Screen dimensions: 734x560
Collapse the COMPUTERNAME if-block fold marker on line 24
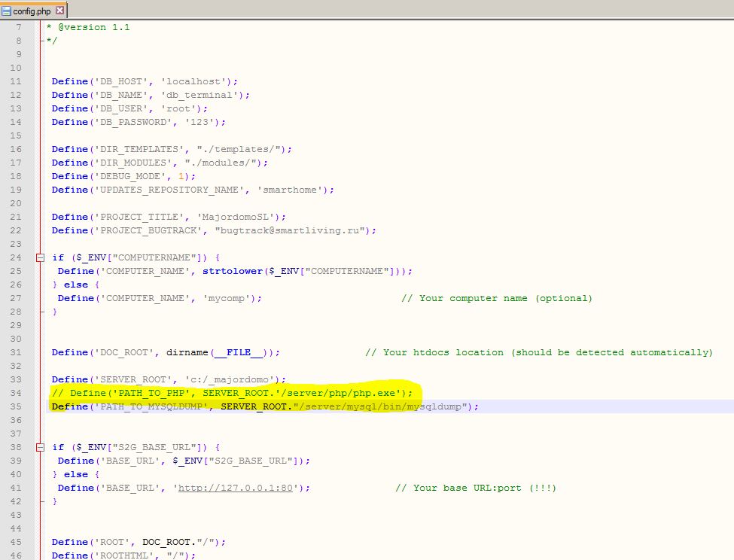[40, 257]
